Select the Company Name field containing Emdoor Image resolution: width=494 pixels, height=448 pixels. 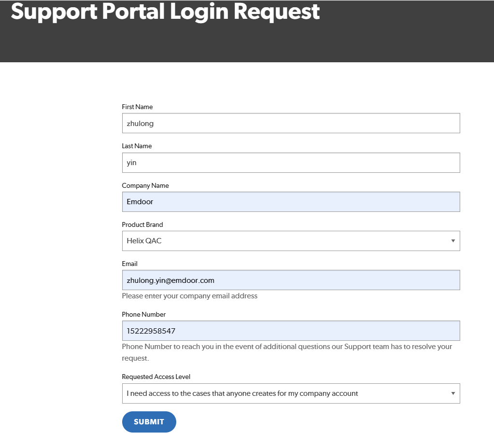click(291, 202)
